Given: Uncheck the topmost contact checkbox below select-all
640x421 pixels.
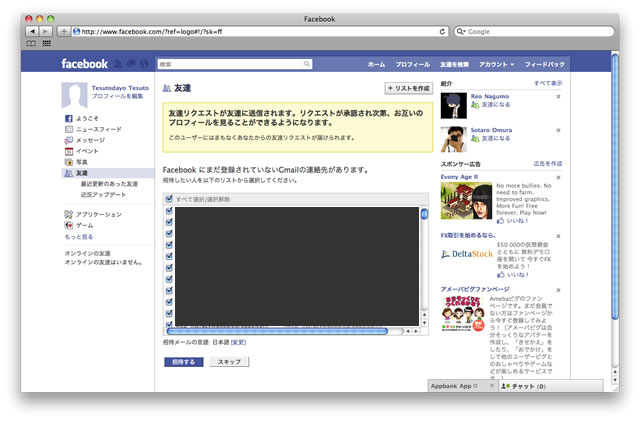Looking at the screenshot, I should (169, 211).
